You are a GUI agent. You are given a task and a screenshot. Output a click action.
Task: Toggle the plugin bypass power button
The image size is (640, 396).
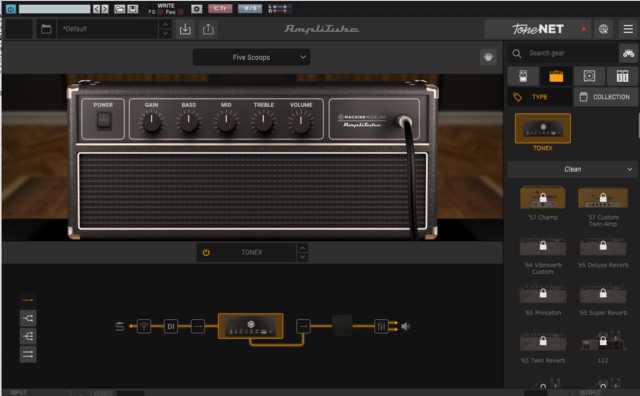coord(11,9)
